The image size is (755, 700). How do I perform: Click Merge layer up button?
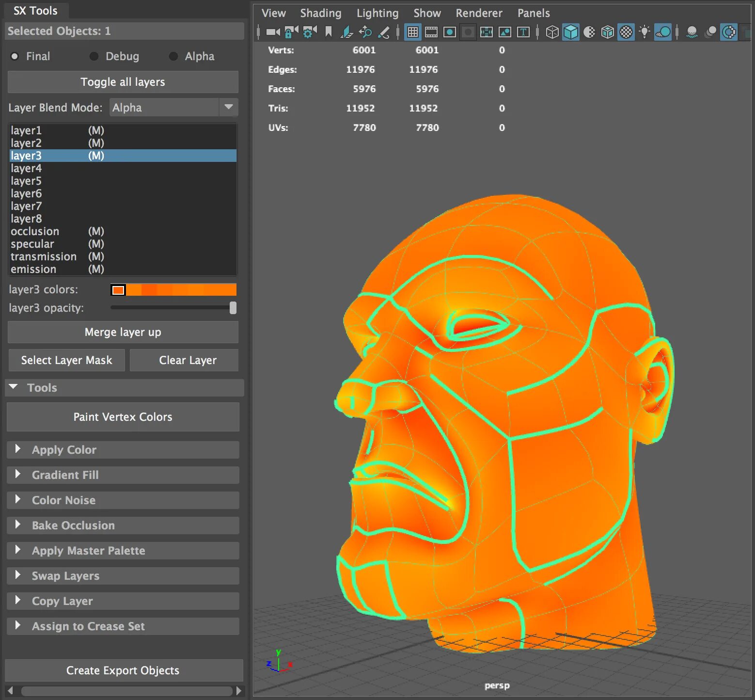(x=123, y=332)
